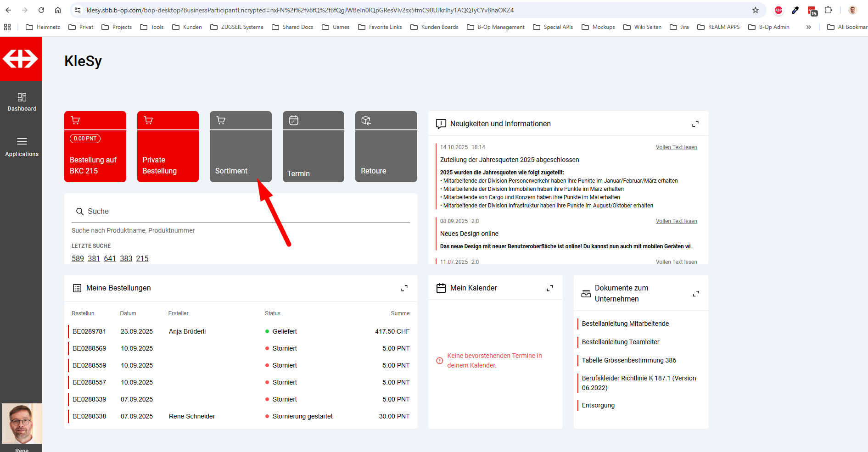Viewport: 868px width, 452px height.
Task: Start Private Bestellung order
Action: (168, 147)
